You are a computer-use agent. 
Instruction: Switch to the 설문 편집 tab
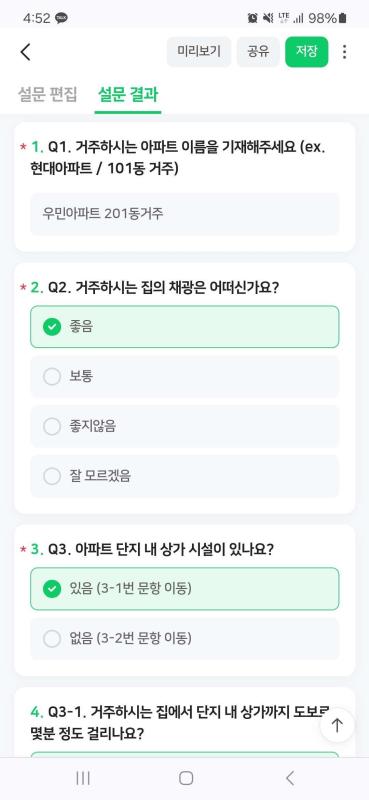tap(47, 94)
